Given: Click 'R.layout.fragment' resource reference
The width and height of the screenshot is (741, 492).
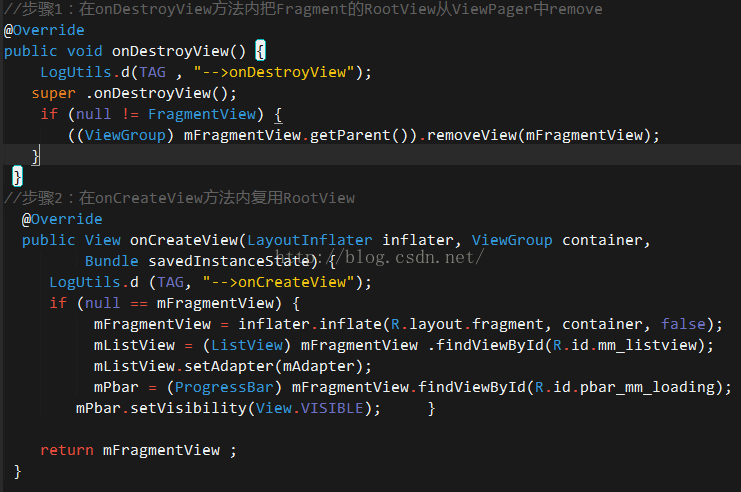Looking at the screenshot, I should coord(467,324).
